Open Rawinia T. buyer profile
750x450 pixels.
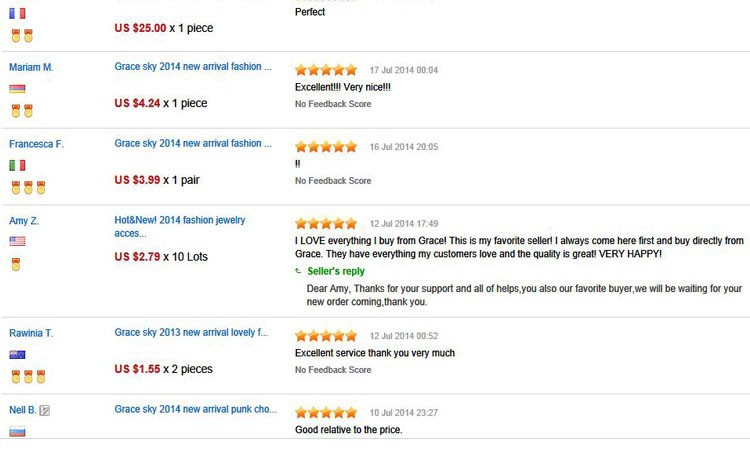click(x=31, y=333)
